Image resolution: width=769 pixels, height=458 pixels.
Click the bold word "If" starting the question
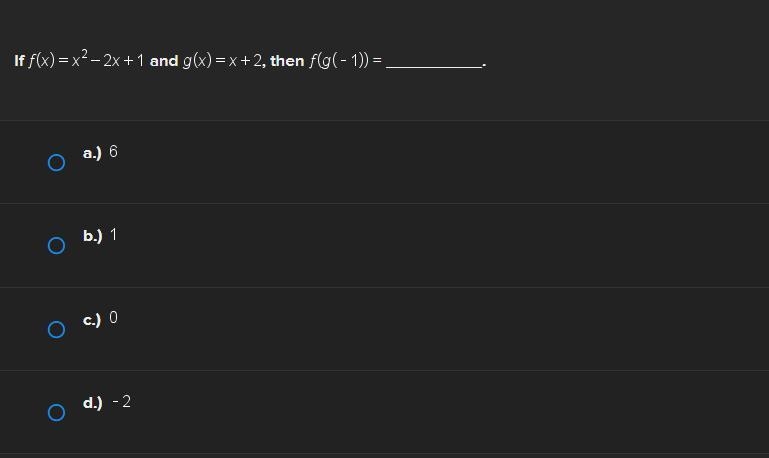tap(19, 61)
